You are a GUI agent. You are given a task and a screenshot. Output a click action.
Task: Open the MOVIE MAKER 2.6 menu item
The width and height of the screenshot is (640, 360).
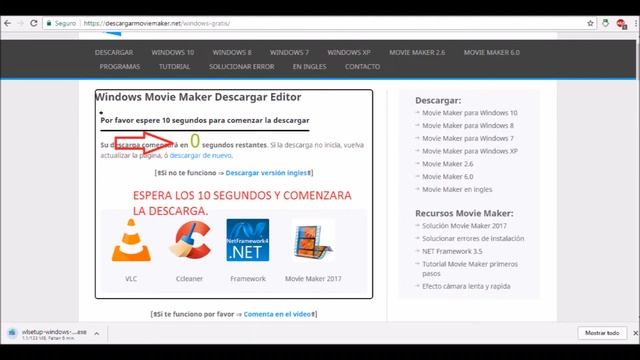pos(417,52)
